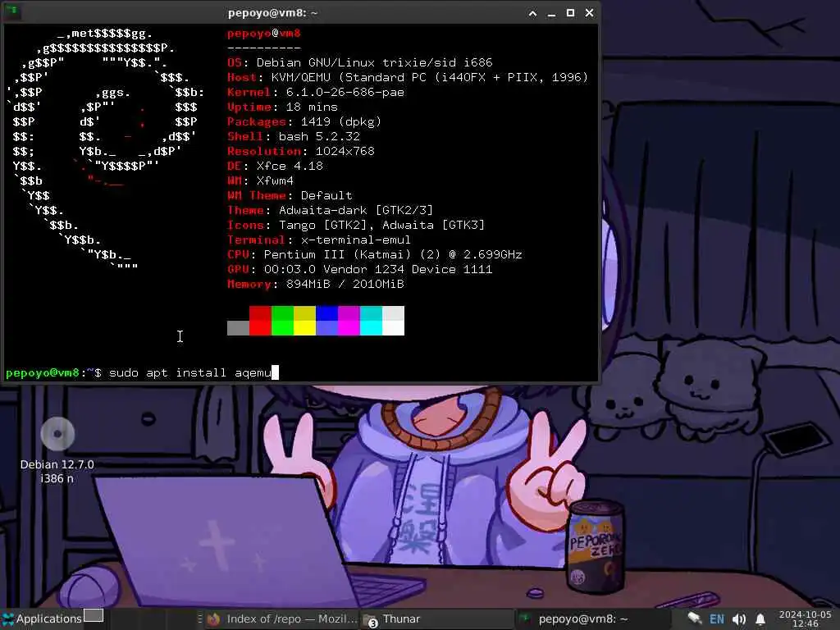840x630 pixels.
Task: Open the network connection tray icon
Action: (x=694, y=619)
